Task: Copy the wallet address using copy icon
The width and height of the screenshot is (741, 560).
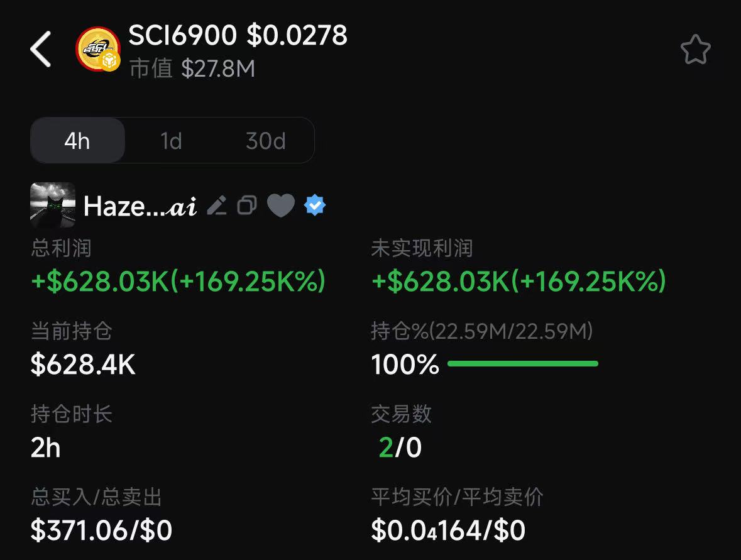Action: point(247,205)
